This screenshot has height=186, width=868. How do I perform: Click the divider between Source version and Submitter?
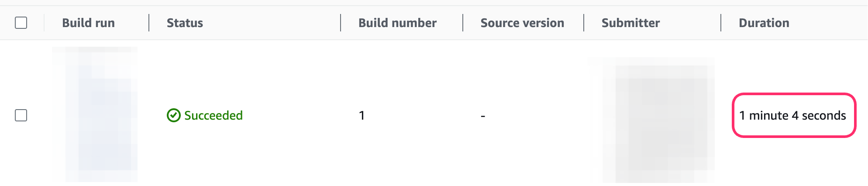coord(584,23)
